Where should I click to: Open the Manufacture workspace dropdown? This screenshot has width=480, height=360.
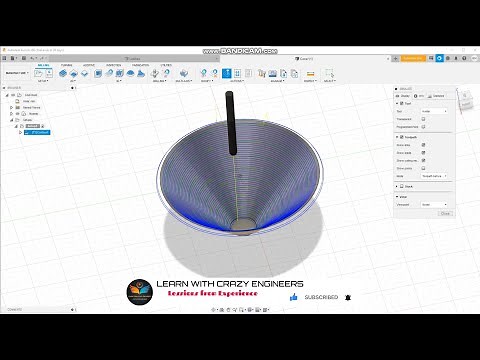coord(17,73)
